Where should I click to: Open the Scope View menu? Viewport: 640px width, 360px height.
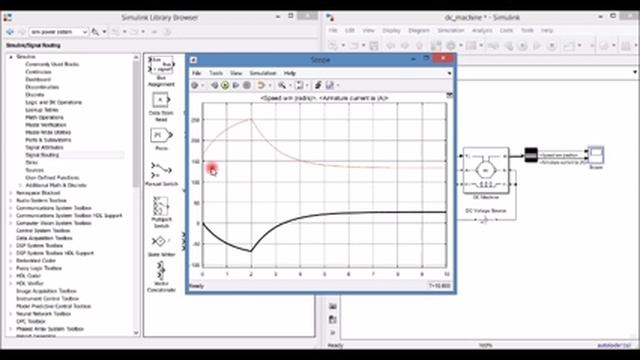(236, 73)
